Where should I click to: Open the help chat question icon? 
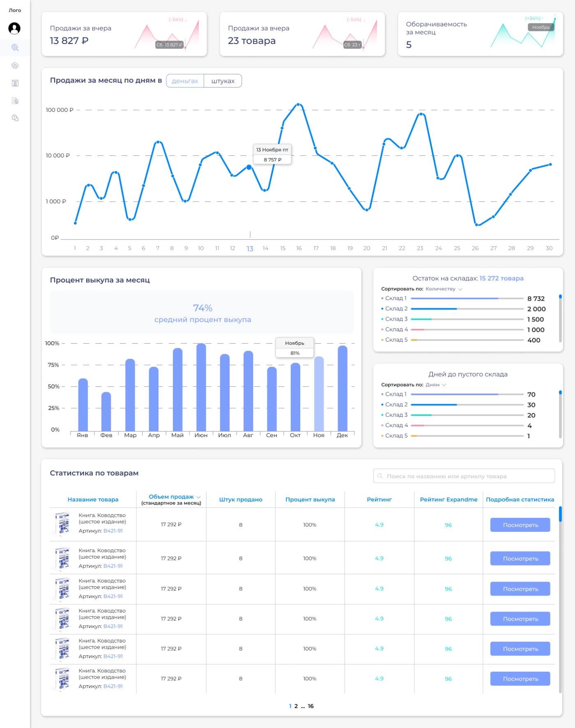click(15, 118)
